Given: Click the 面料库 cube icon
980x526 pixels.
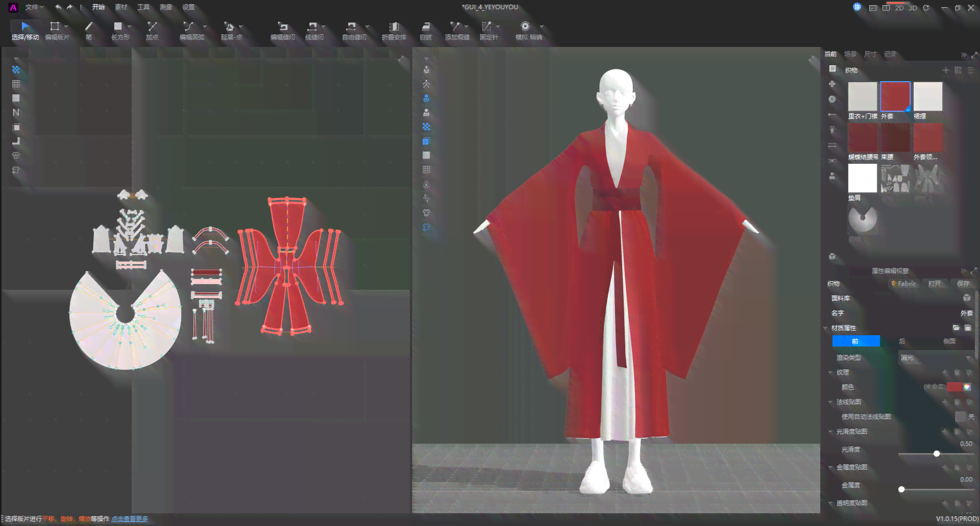Looking at the screenshot, I should coord(967,298).
